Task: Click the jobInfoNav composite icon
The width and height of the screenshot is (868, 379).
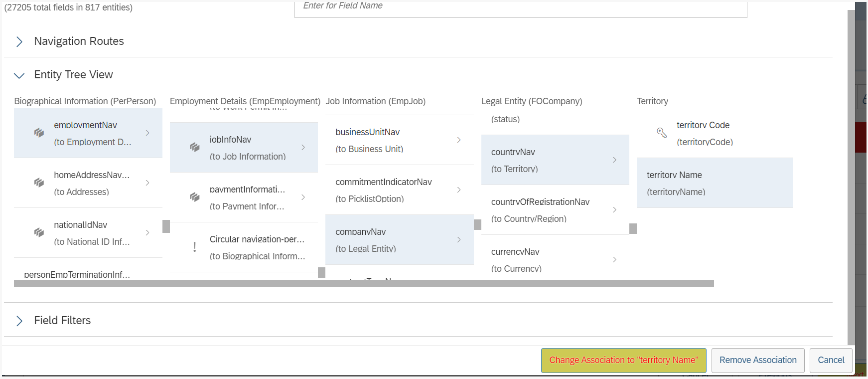Action: 195,147
